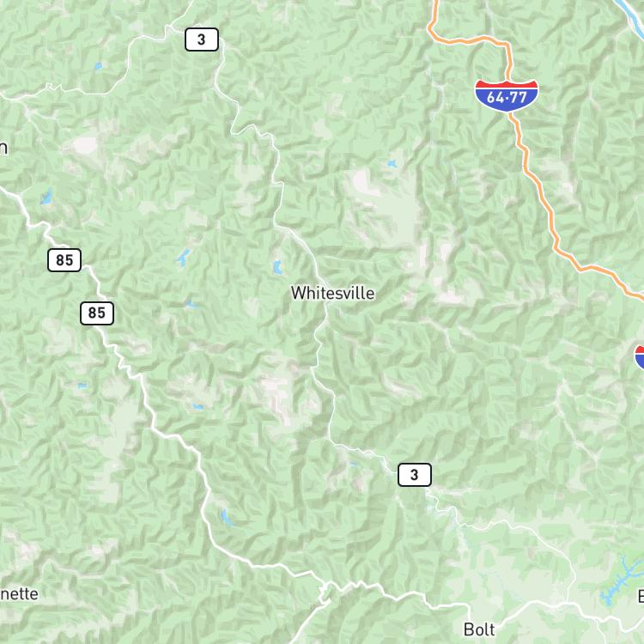This screenshot has width=644, height=644.
Task: Select the northernmost Route 3 shield
Action: click(x=201, y=39)
